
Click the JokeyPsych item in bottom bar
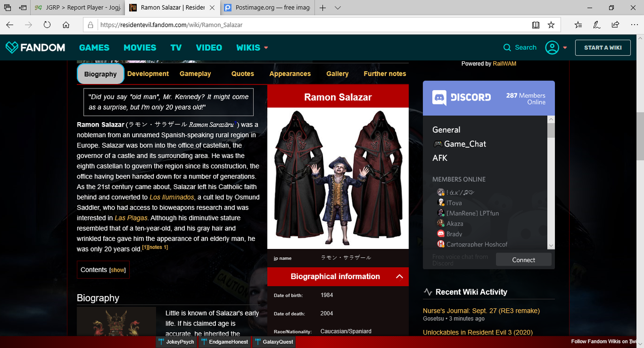click(x=176, y=342)
